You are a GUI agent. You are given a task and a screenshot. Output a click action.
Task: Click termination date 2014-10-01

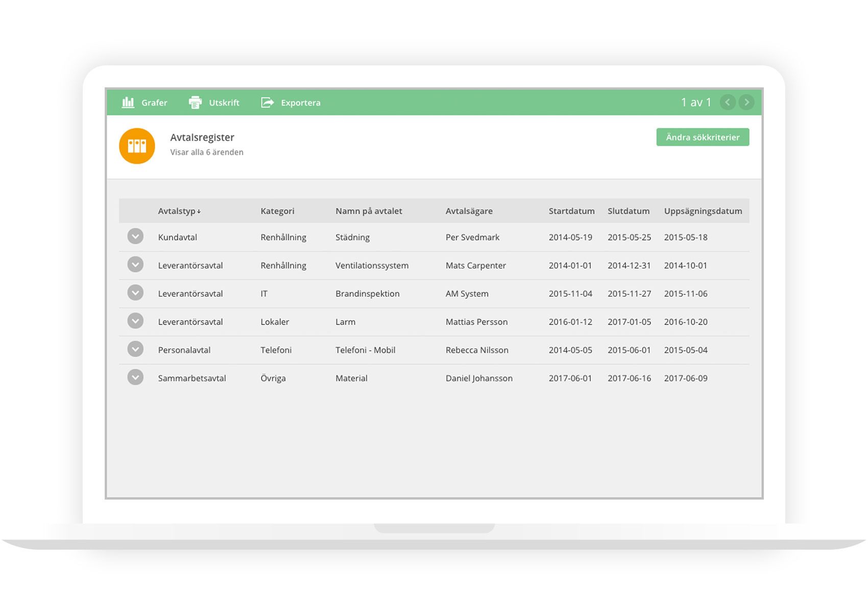(x=686, y=265)
